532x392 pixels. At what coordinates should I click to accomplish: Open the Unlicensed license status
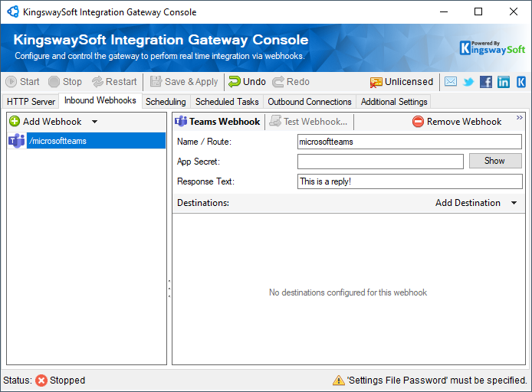[x=402, y=82]
